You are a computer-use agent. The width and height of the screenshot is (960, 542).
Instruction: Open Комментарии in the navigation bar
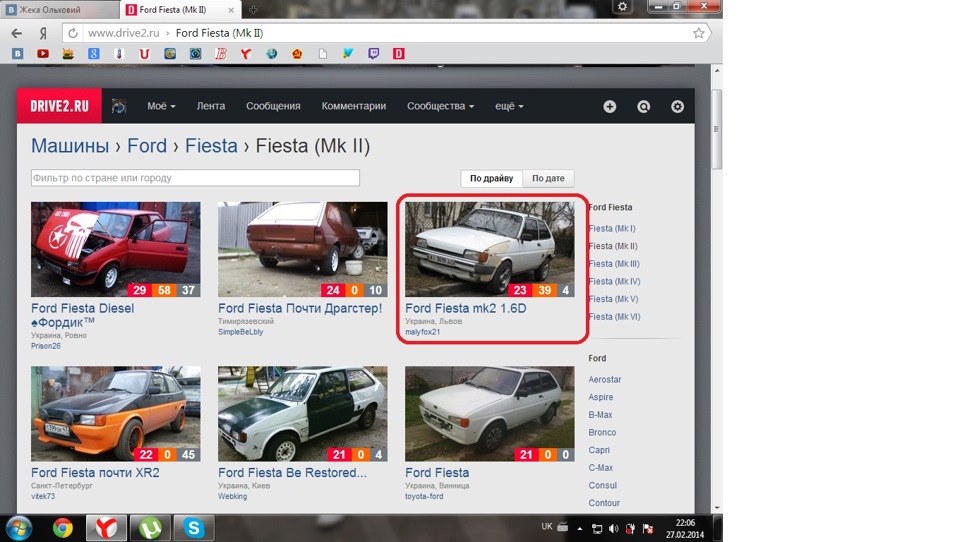(354, 106)
